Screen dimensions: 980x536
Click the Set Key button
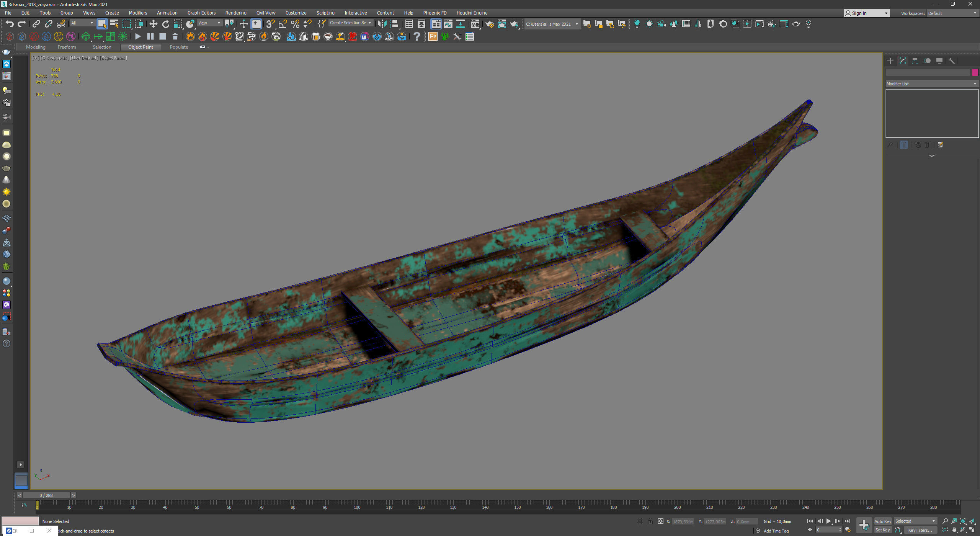click(882, 530)
